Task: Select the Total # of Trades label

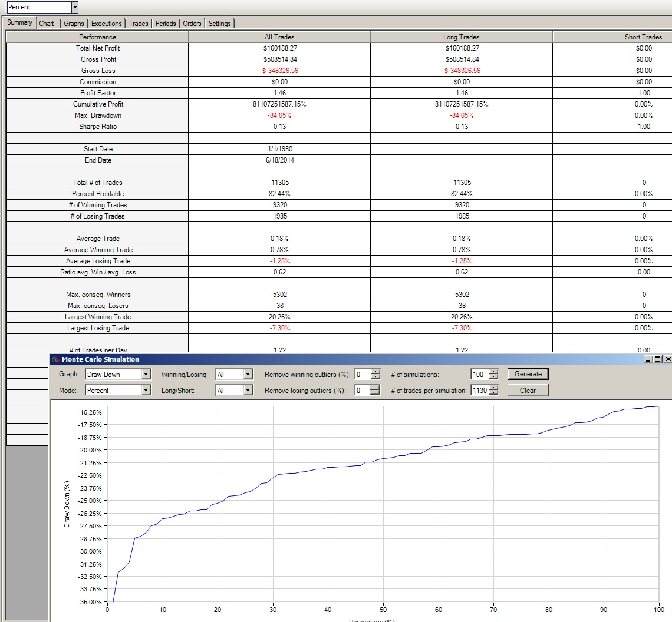Action: click(x=98, y=182)
